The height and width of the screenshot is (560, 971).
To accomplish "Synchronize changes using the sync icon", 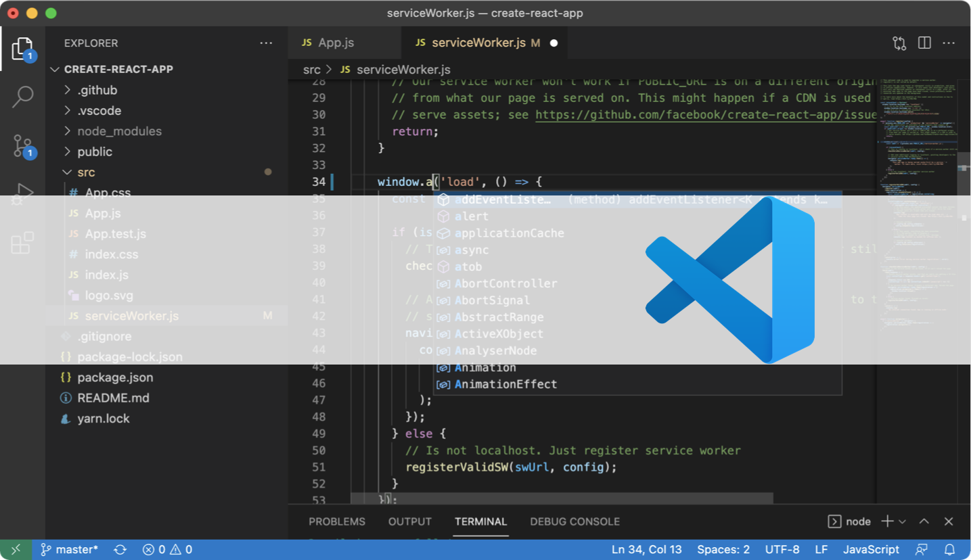I will coord(120,549).
